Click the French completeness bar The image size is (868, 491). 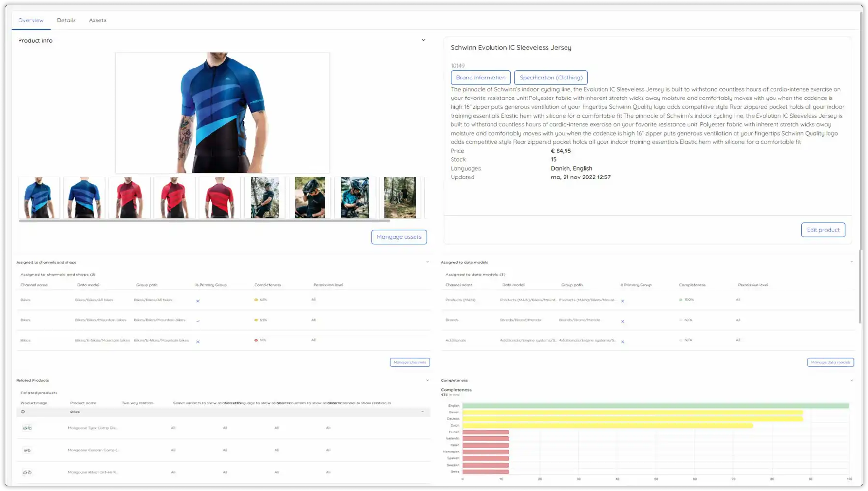pos(486,432)
